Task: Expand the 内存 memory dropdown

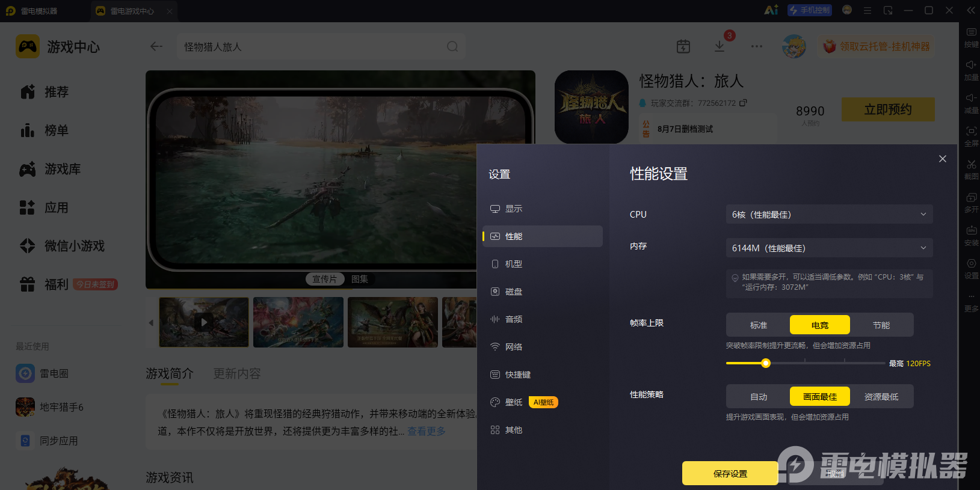Action: [x=829, y=248]
